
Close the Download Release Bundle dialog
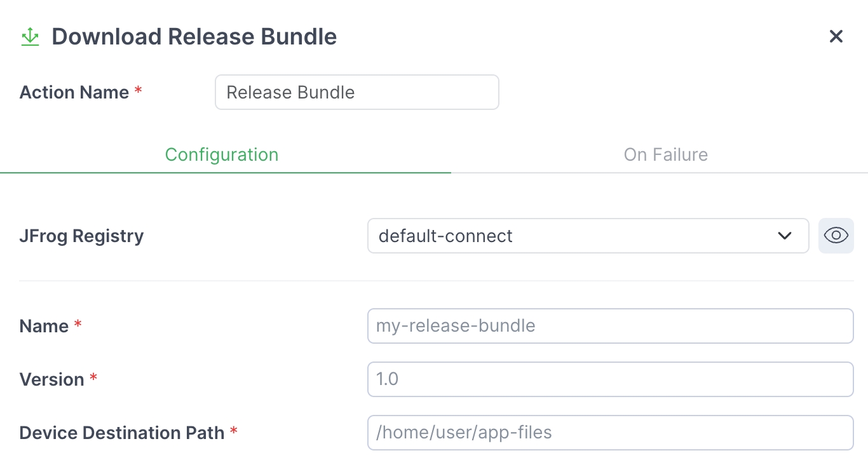click(836, 37)
